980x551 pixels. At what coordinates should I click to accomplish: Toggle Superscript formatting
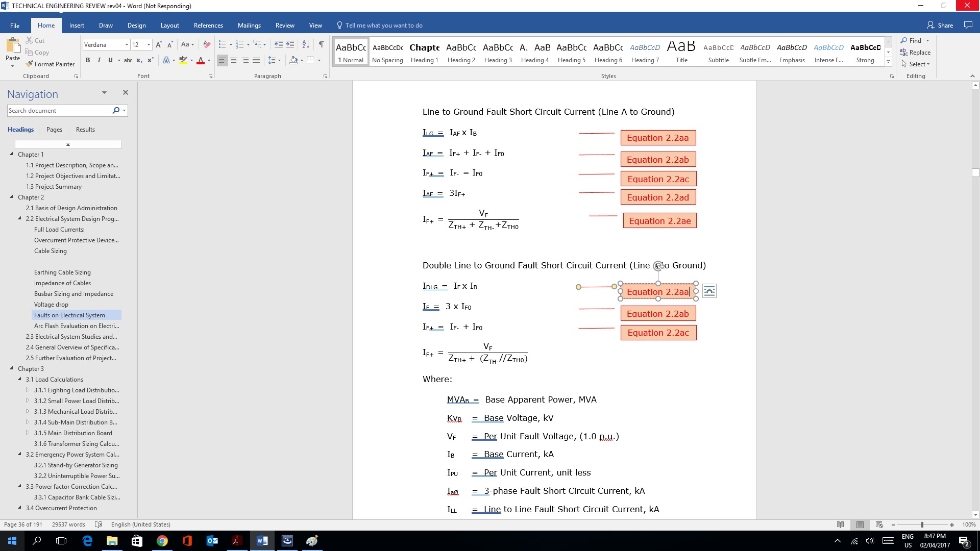[151, 60]
